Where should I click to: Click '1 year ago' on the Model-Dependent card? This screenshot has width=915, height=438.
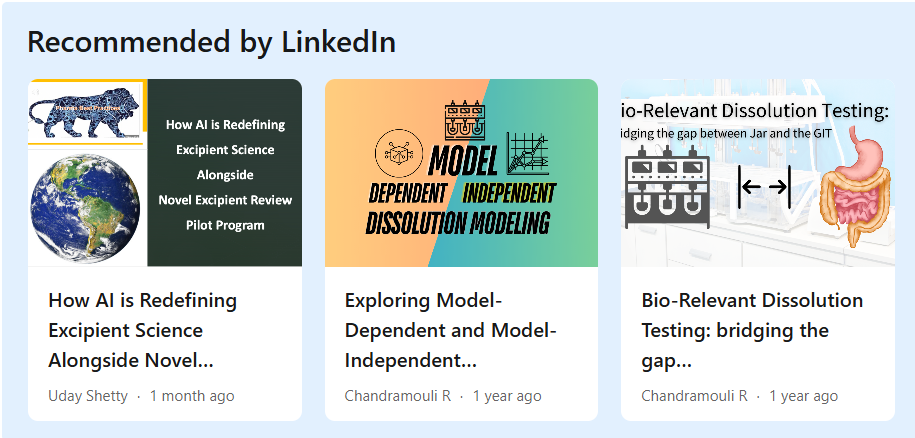click(x=507, y=396)
